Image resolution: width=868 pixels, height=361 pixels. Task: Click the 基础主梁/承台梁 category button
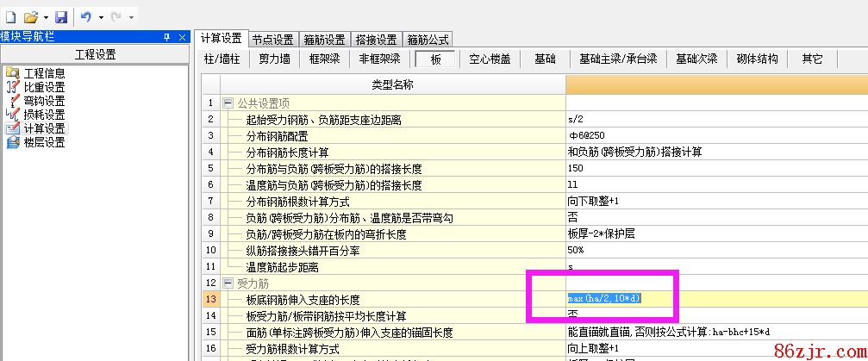click(618, 59)
